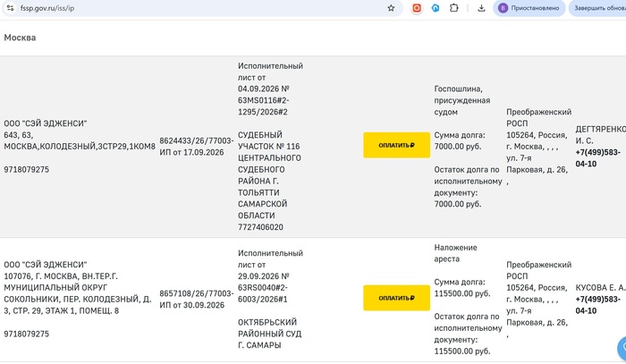Open the profile chip labeled Приостановлено
The image size is (626, 364).
[529, 8]
